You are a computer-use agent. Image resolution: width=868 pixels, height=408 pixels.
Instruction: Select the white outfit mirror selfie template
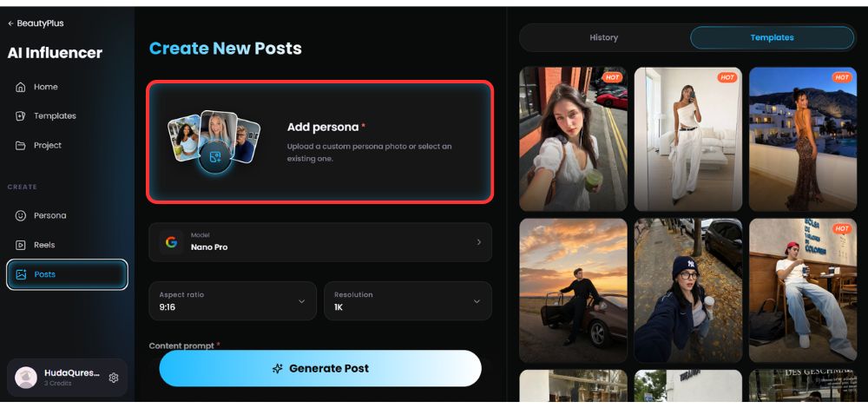pyautogui.click(x=687, y=139)
